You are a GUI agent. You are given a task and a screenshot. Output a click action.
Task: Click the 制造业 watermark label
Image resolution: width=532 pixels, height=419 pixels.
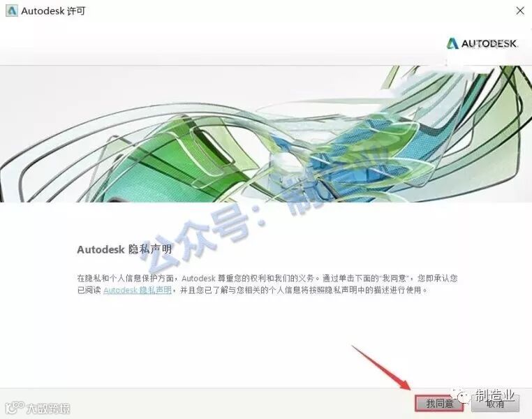pyautogui.click(x=494, y=395)
